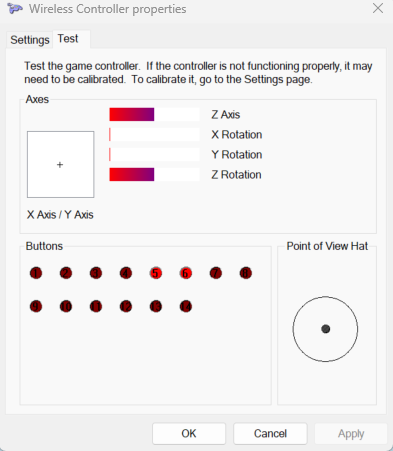Click the X Rotation bar
This screenshot has height=451, width=393.
[x=154, y=134]
